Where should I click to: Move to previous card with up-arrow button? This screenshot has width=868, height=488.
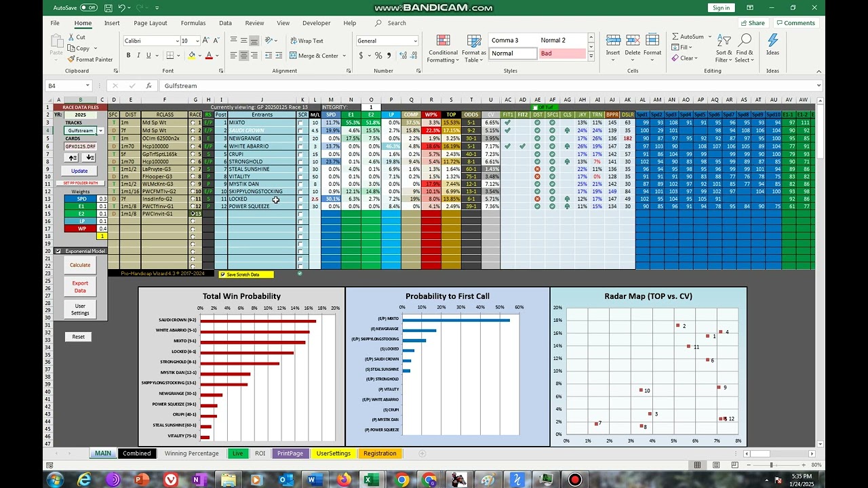(73, 157)
